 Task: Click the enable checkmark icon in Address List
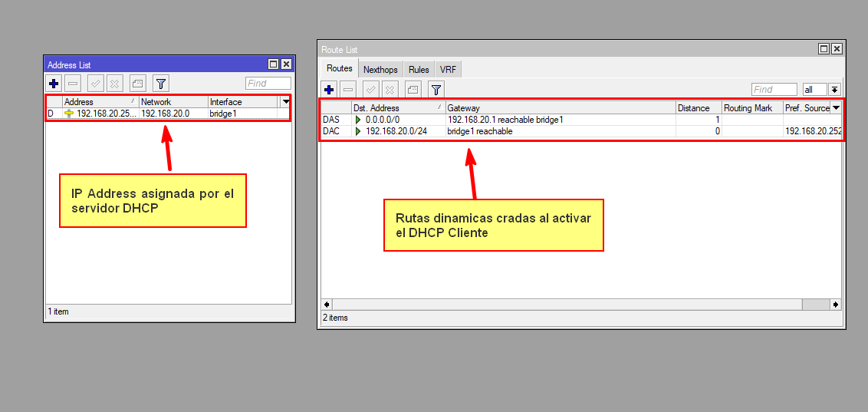[x=96, y=84]
